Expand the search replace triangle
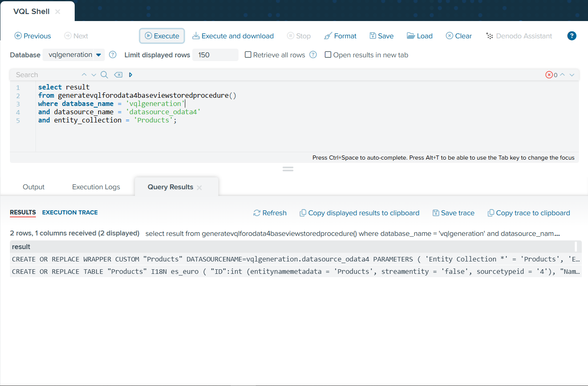 coord(130,75)
